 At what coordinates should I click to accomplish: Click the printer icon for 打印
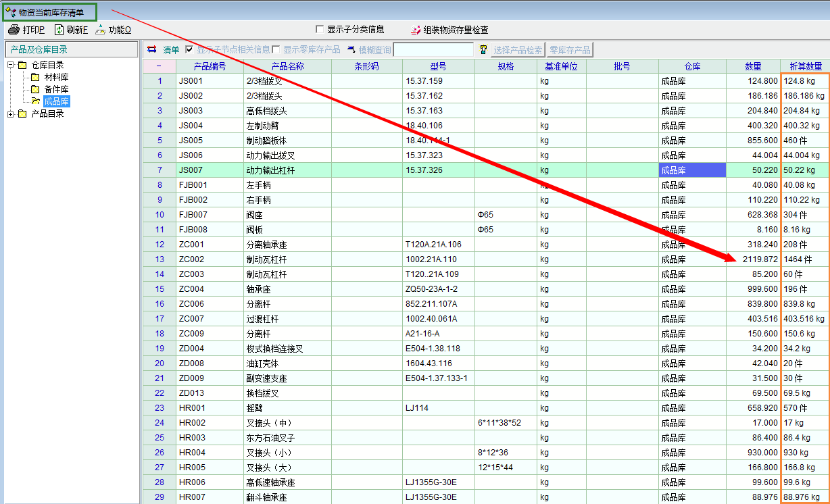click(x=14, y=30)
